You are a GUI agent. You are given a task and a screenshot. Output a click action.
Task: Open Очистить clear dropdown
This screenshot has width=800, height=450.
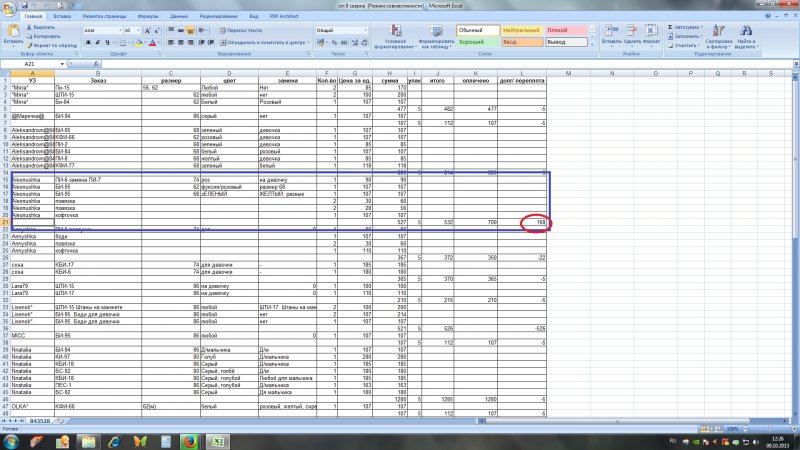coord(682,45)
